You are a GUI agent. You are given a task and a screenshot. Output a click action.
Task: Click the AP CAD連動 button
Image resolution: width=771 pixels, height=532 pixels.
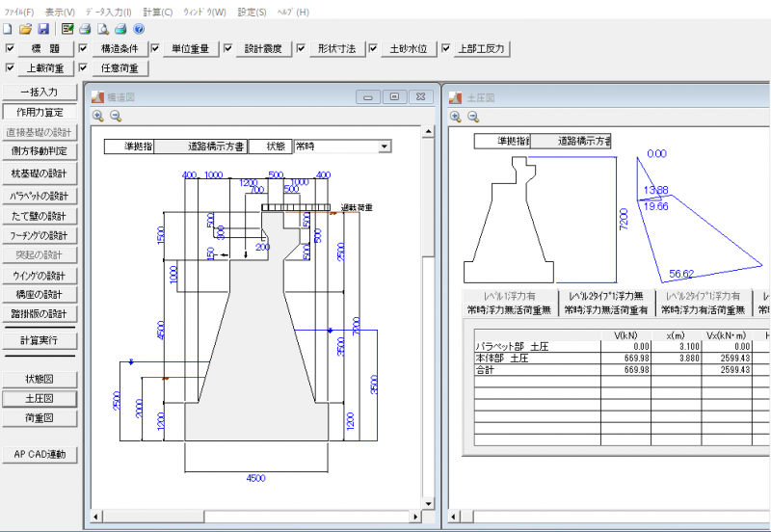40,454
